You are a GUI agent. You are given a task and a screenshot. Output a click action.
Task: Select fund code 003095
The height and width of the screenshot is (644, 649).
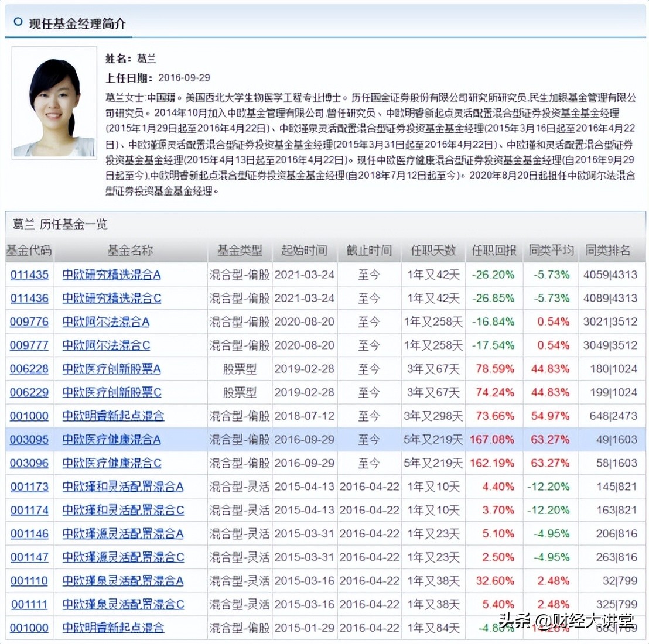pos(29,439)
